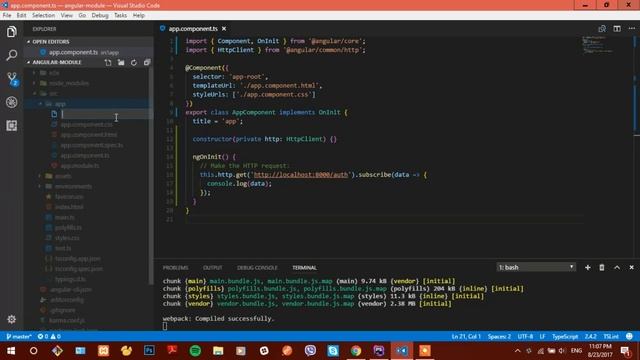Viewport: 640px width, 360px height.
Task: Open the Manage gear at the bottom of the activity bar
Action: 11,319
